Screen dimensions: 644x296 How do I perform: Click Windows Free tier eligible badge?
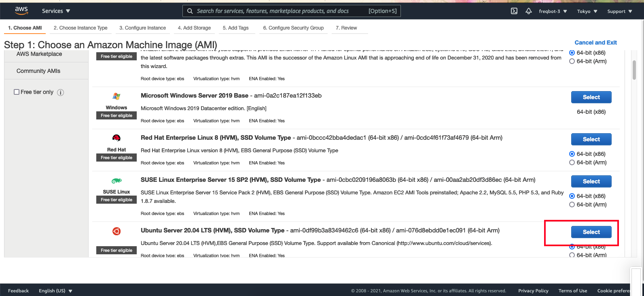pyautogui.click(x=117, y=115)
